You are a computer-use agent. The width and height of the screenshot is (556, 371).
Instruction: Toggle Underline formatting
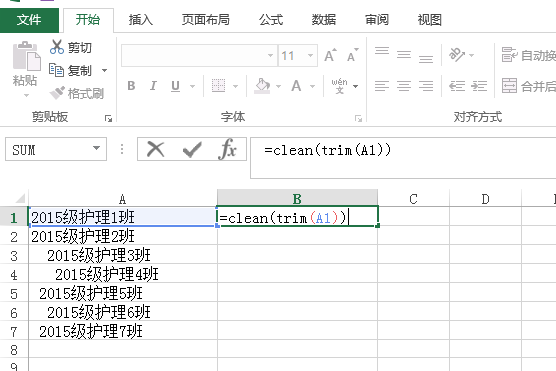[176, 86]
